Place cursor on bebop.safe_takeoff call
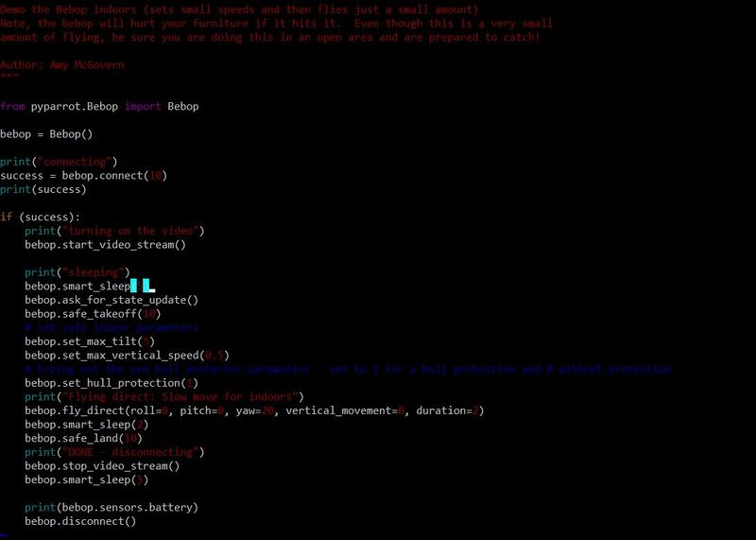The height and width of the screenshot is (540, 756). [x=93, y=313]
